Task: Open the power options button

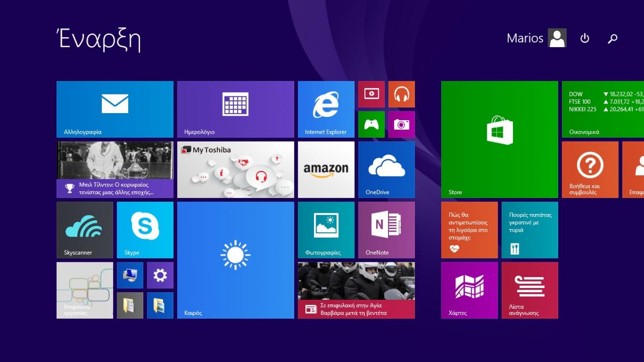Action: pos(585,38)
